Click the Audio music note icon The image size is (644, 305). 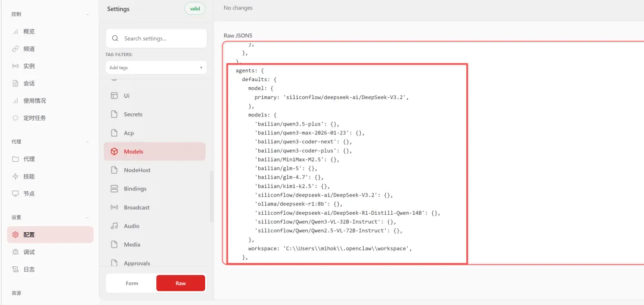coord(114,226)
